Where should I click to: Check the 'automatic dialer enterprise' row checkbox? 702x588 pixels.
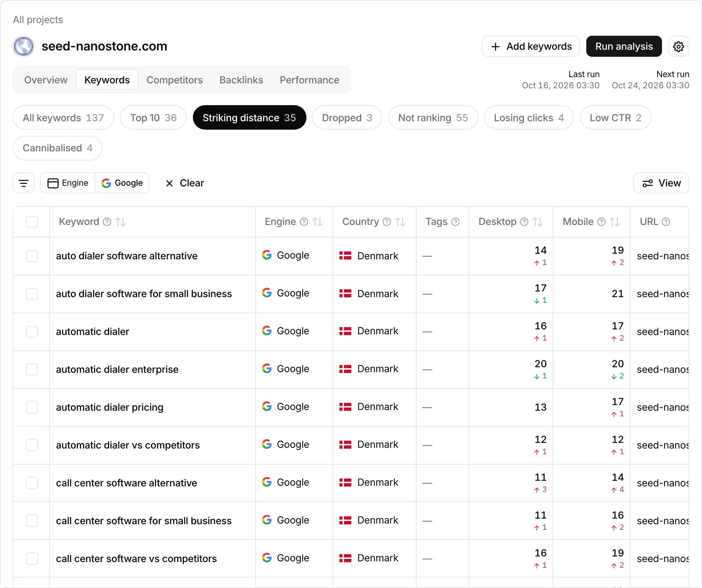tap(32, 370)
